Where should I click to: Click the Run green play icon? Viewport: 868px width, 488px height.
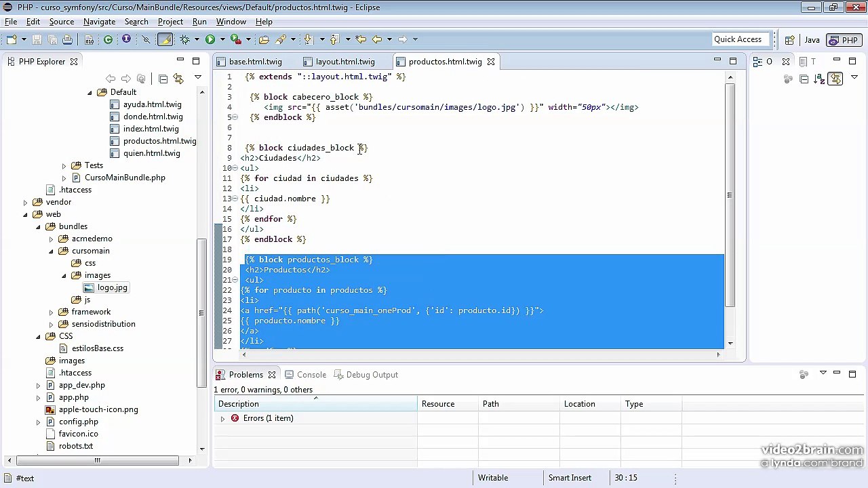pyautogui.click(x=210, y=39)
